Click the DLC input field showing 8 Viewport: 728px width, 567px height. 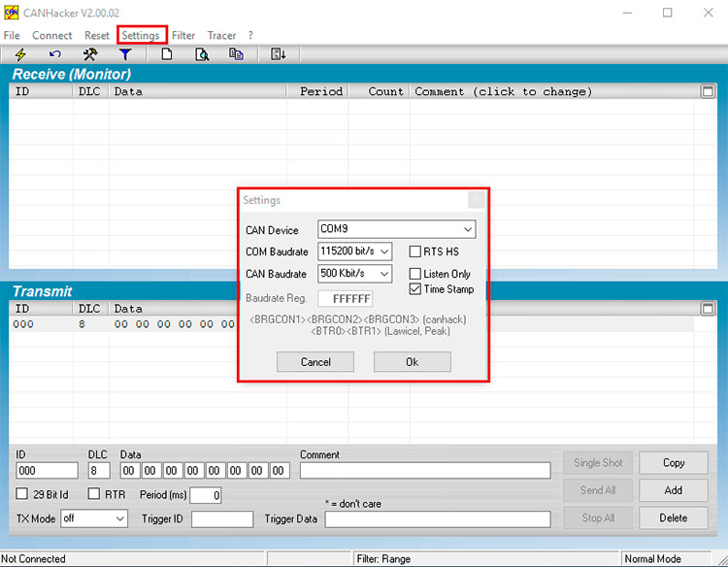pyautogui.click(x=99, y=471)
